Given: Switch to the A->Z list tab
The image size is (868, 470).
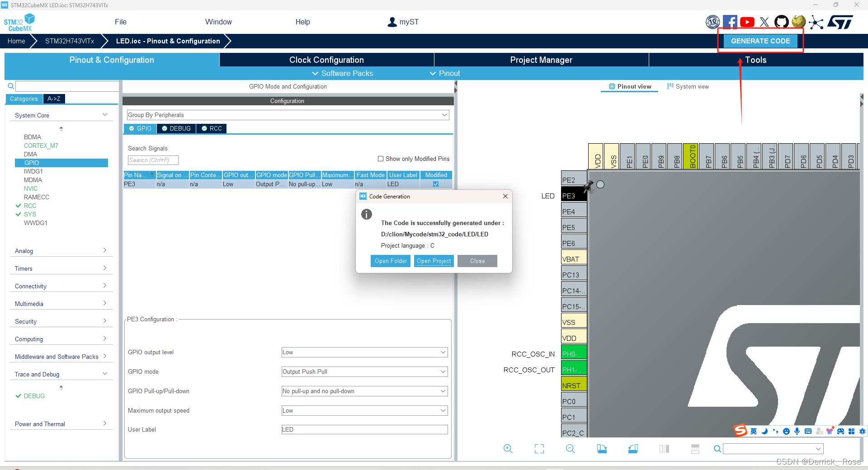Looking at the screenshot, I should 54,99.
